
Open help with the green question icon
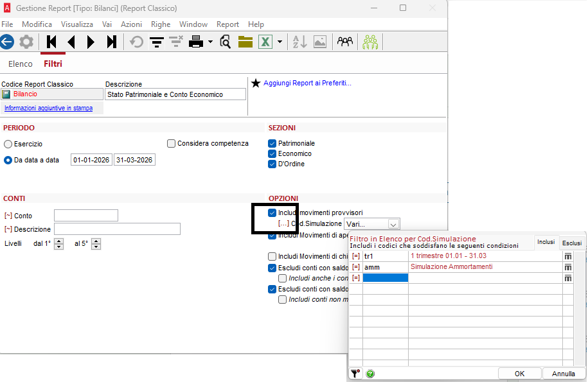click(x=370, y=374)
